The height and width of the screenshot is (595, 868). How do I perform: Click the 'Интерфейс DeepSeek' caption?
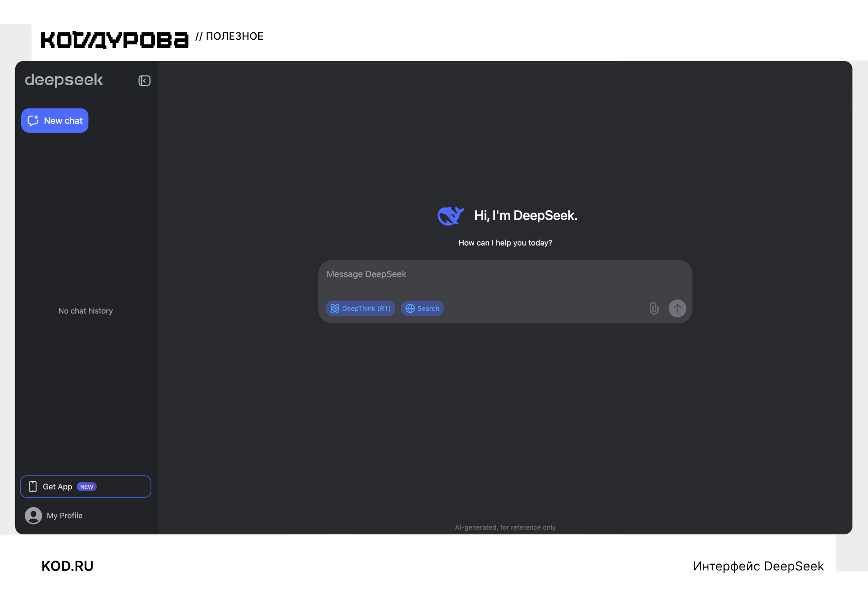pyautogui.click(x=758, y=566)
